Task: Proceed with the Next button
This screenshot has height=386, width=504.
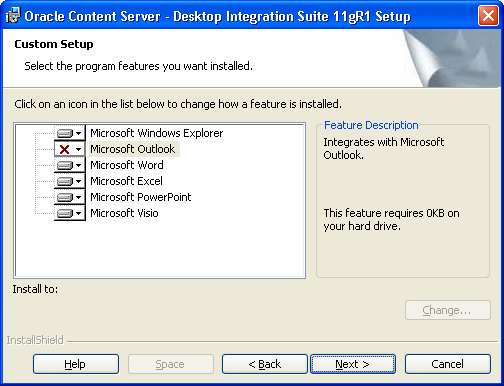Action: click(353, 364)
